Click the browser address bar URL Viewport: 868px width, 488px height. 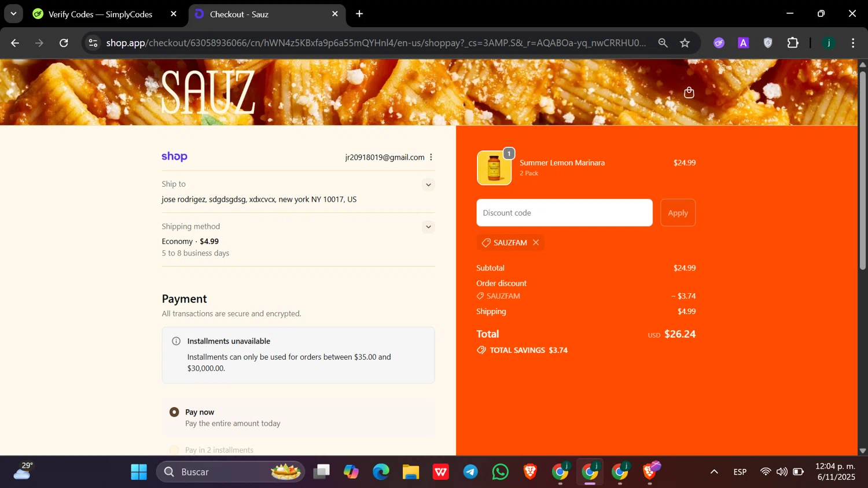(376, 43)
